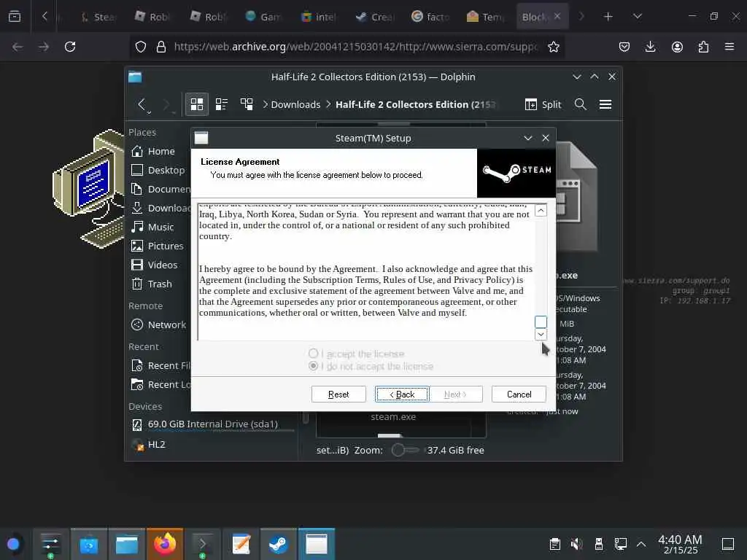Switch to the Gam browser tab
The height and width of the screenshot is (560, 747).
point(264,17)
